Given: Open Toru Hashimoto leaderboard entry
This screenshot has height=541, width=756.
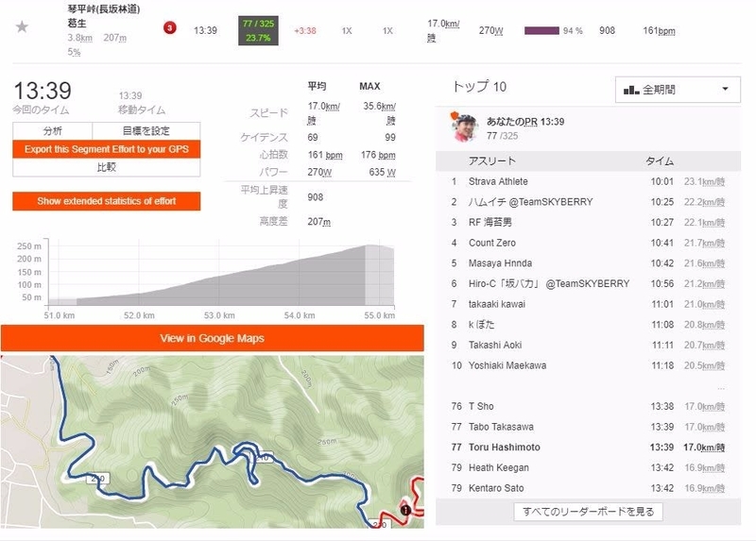Looking at the screenshot, I should click(504, 448).
